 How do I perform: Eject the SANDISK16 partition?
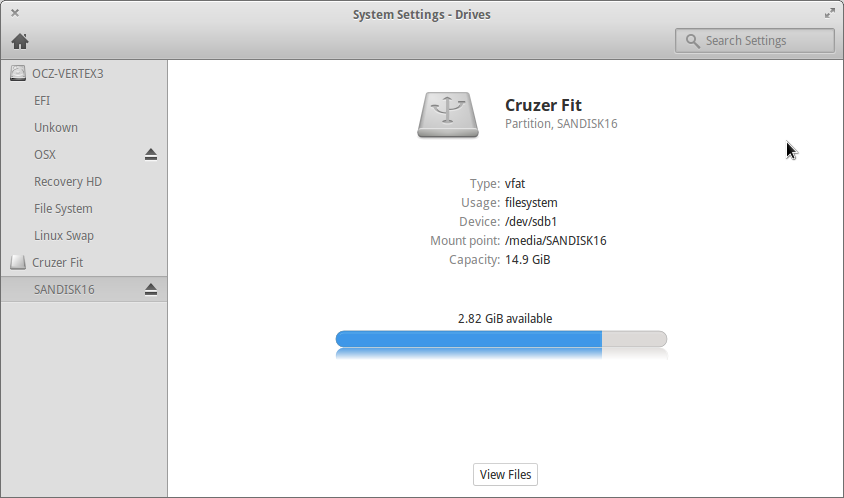tap(151, 290)
